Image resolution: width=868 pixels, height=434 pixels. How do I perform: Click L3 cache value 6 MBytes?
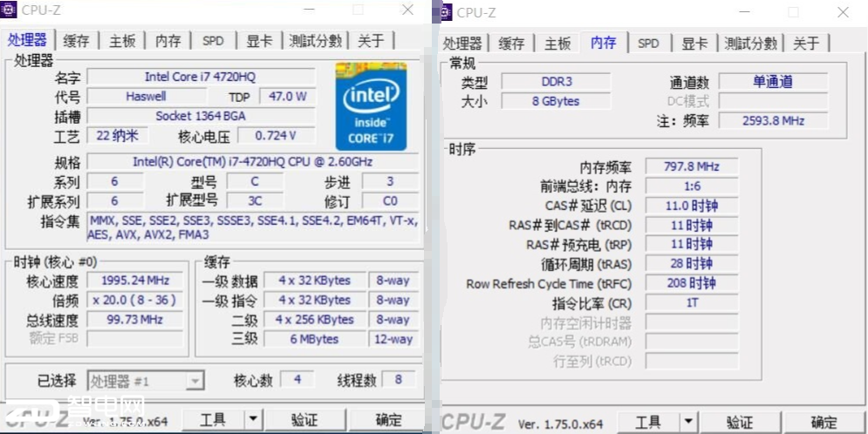pyautogui.click(x=315, y=339)
